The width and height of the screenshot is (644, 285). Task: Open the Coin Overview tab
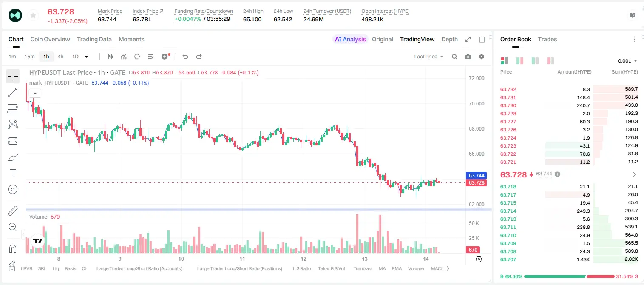tap(50, 39)
